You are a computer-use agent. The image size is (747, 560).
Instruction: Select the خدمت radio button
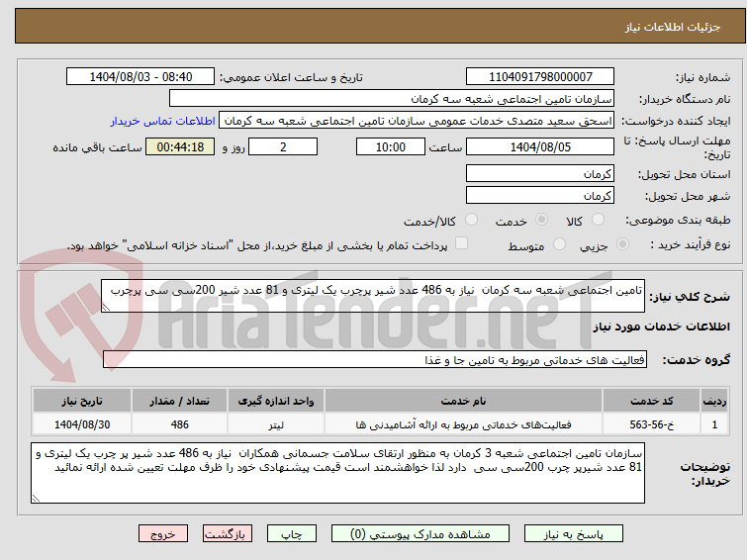coord(541,220)
